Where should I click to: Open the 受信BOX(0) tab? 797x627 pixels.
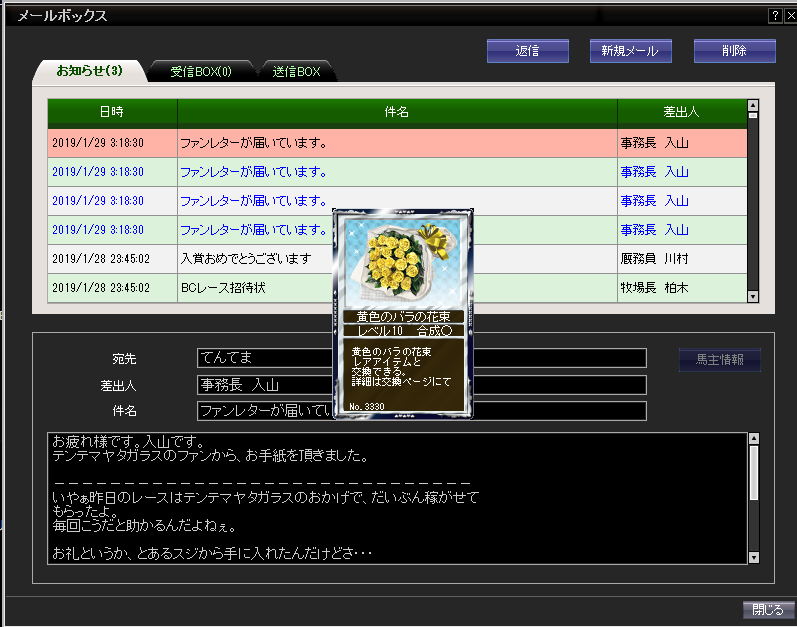coord(201,71)
